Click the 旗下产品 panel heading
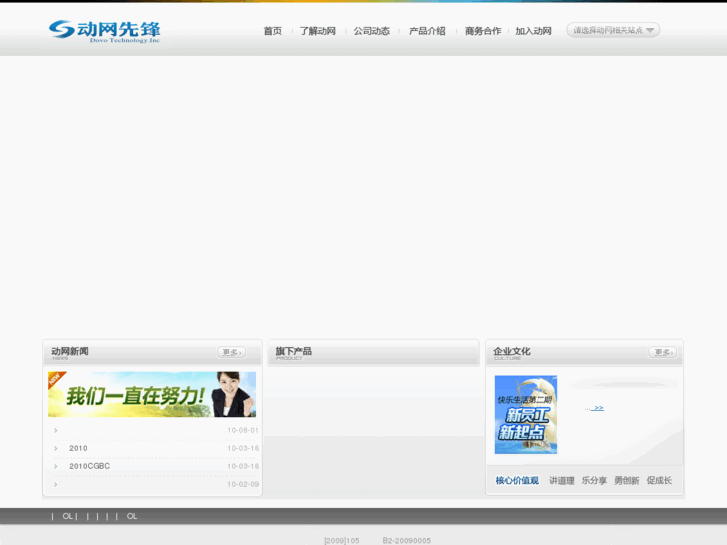This screenshot has width=727, height=545. tap(293, 351)
